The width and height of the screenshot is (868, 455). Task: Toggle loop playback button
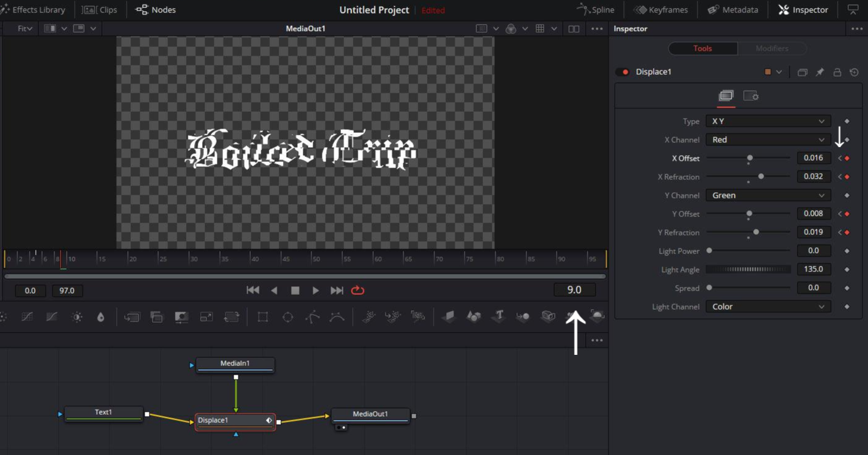[358, 290]
